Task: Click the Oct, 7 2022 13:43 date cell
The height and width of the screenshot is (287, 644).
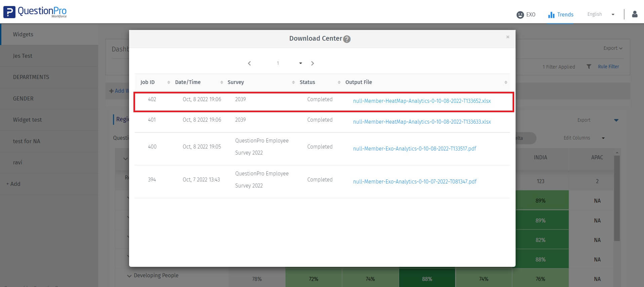Action: tap(201, 179)
